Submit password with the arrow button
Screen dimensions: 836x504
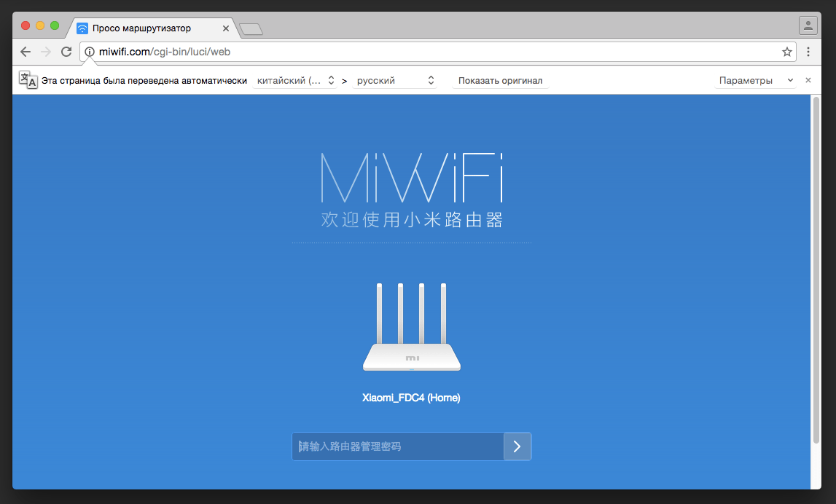[x=517, y=446]
